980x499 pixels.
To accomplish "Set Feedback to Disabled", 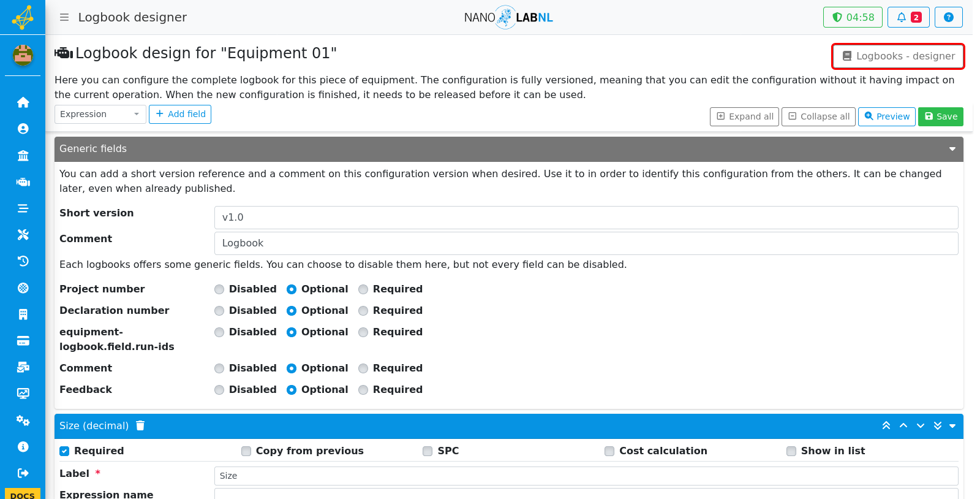I will 219,390.
